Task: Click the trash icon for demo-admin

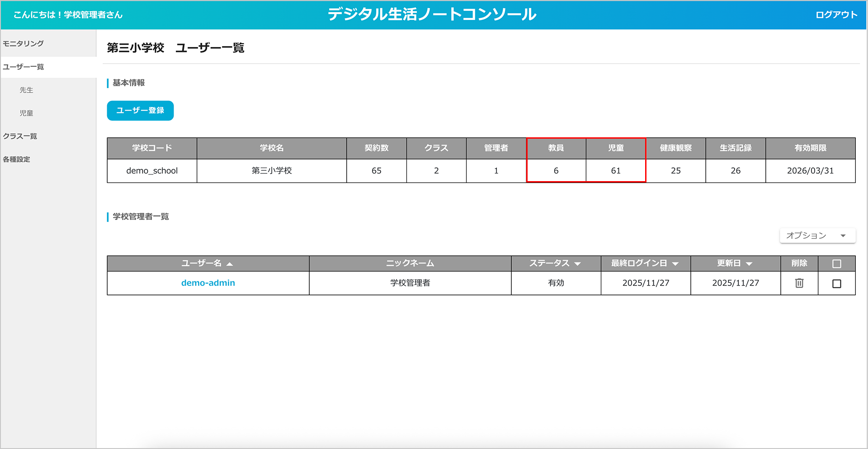Action: 799,283
